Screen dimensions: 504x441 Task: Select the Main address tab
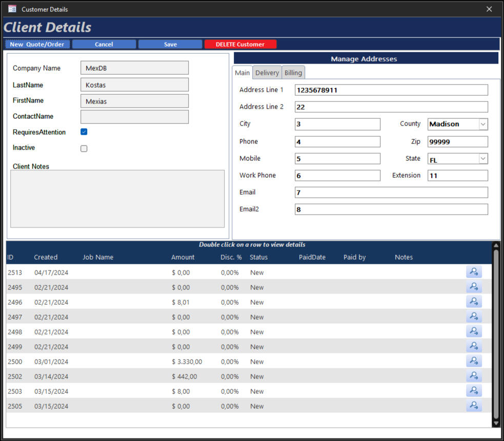(242, 73)
